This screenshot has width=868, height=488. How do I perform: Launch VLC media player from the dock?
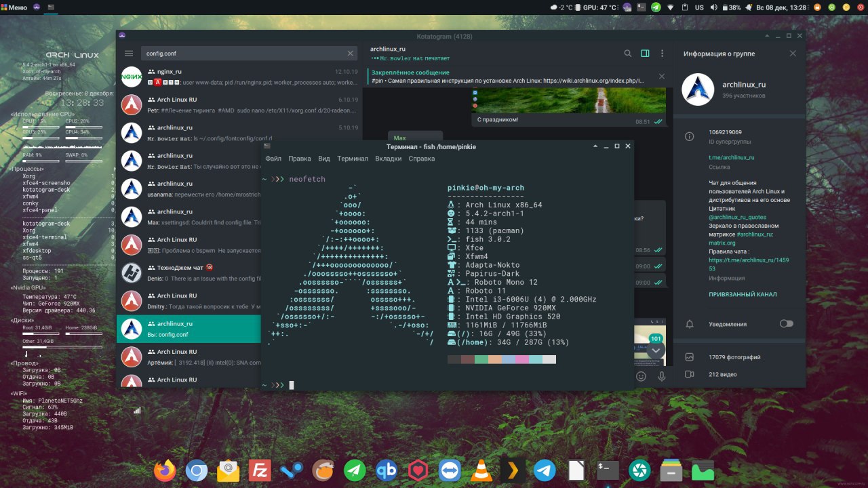pyautogui.click(x=481, y=470)
